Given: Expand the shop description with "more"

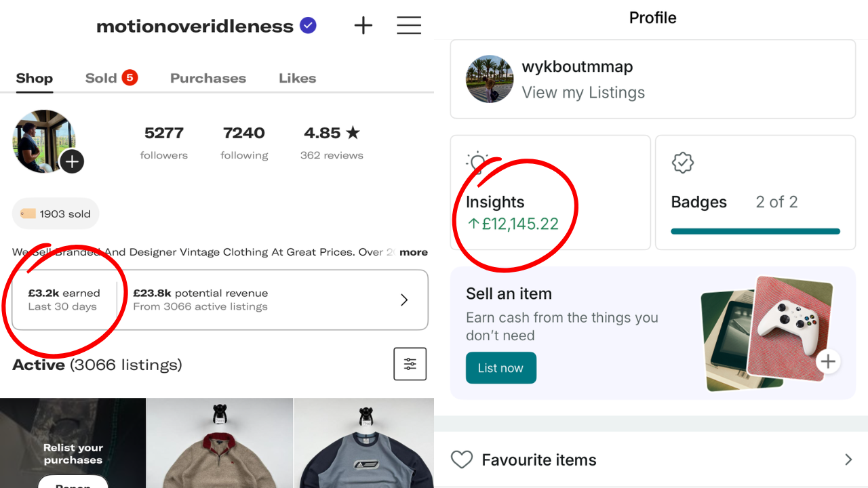Looking at the screenshot, I should click(414, 252).
